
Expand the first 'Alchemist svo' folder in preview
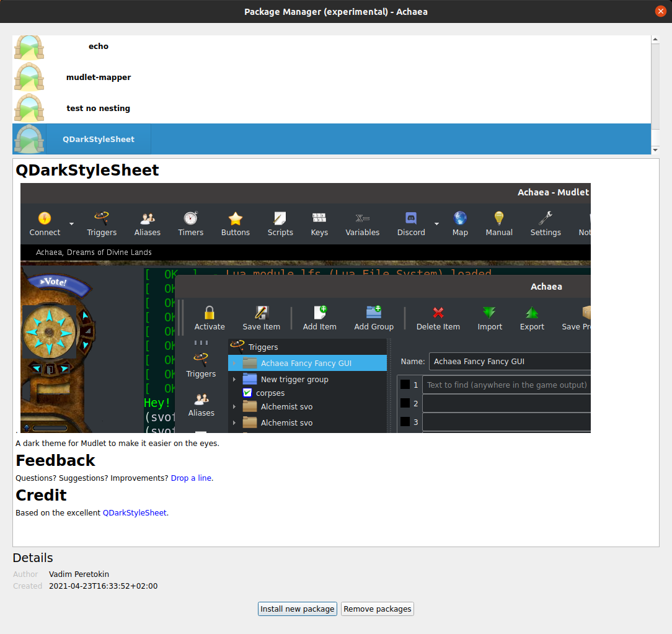tap(234, 406)
